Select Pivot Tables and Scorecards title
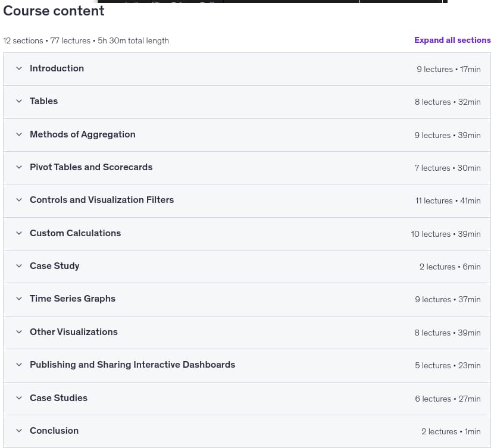491x448 pixels. [x=91, y=167]
